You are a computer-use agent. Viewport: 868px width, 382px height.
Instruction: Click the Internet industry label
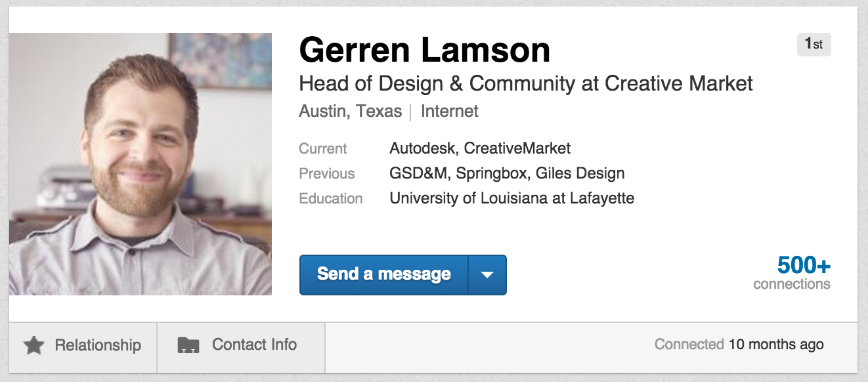pos(450,112)
